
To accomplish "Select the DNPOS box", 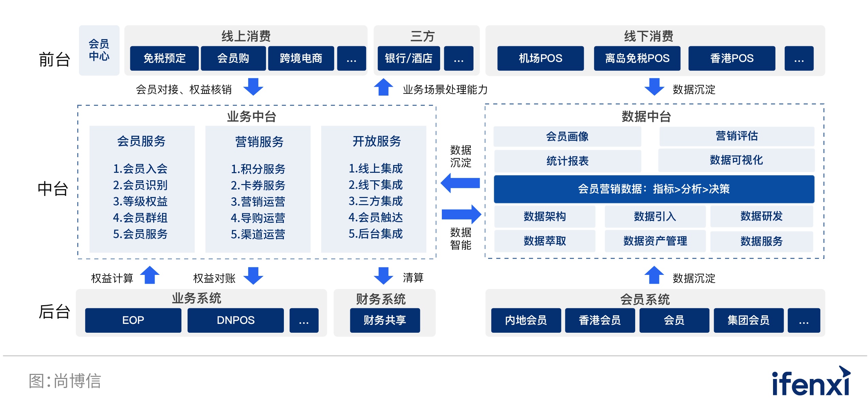I will tap(236, 320).
